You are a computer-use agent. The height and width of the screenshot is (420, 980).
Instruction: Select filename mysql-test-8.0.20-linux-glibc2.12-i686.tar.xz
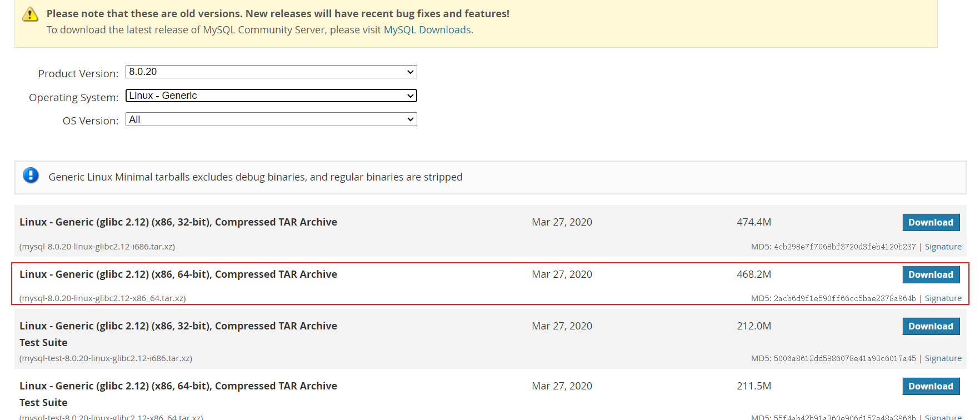[x=106, y=358]
